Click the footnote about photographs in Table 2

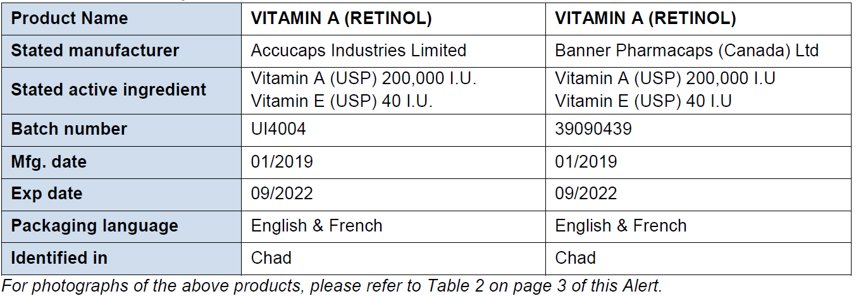(332, 286)
